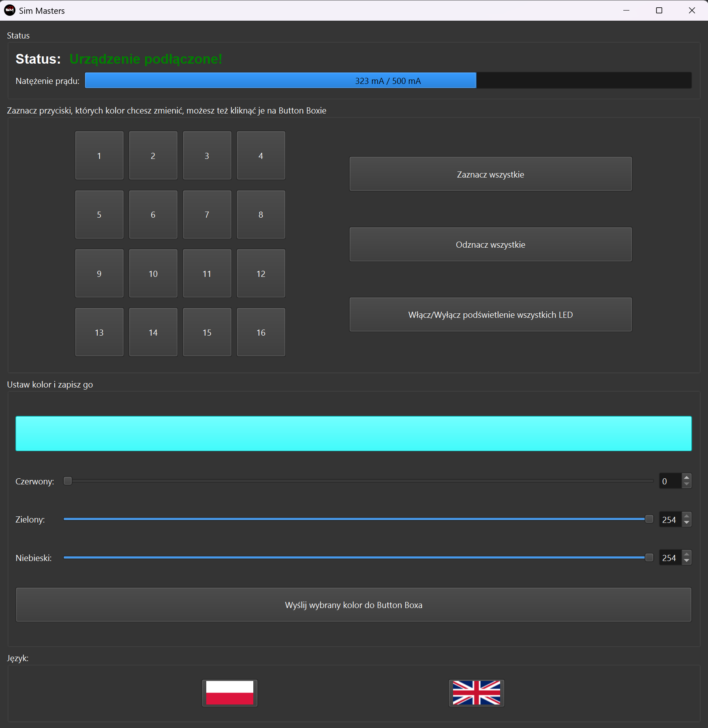Click the cyan color preview bar
This screenshot has height=728, width=708.
coord(353,434)
